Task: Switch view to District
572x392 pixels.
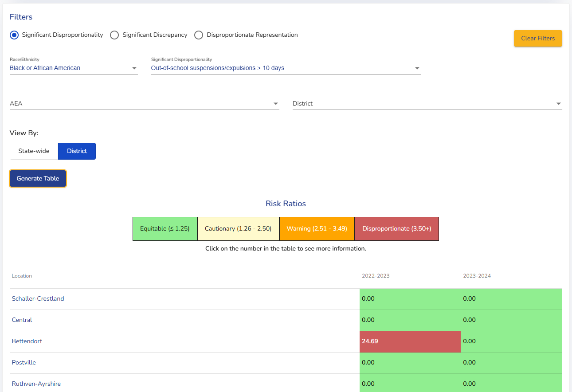Action: point(77,151)
